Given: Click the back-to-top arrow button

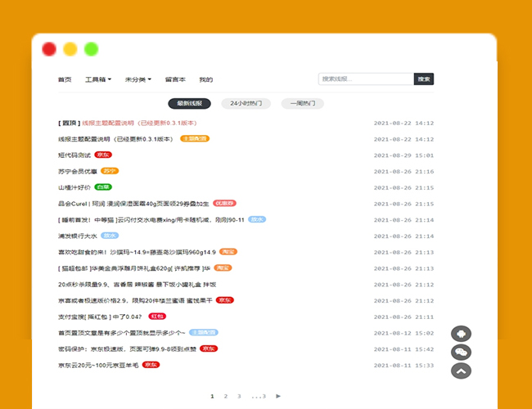Looking at the screenshot, I should tap(462, 371).
